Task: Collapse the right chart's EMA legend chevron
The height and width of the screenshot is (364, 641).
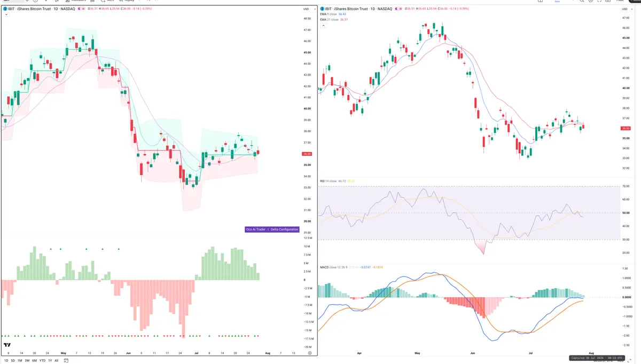Action: [323, 25]
